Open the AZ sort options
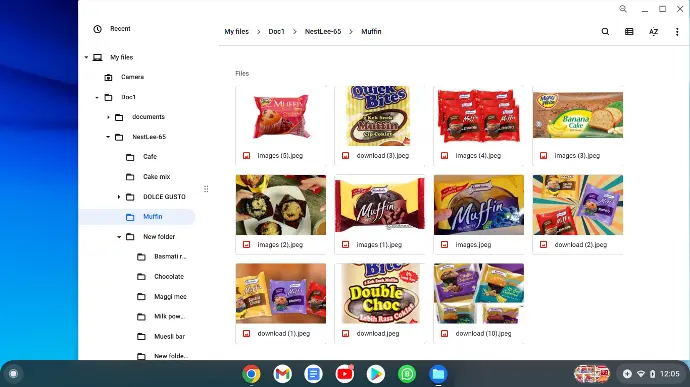690x387 pixels. (653, 32)
